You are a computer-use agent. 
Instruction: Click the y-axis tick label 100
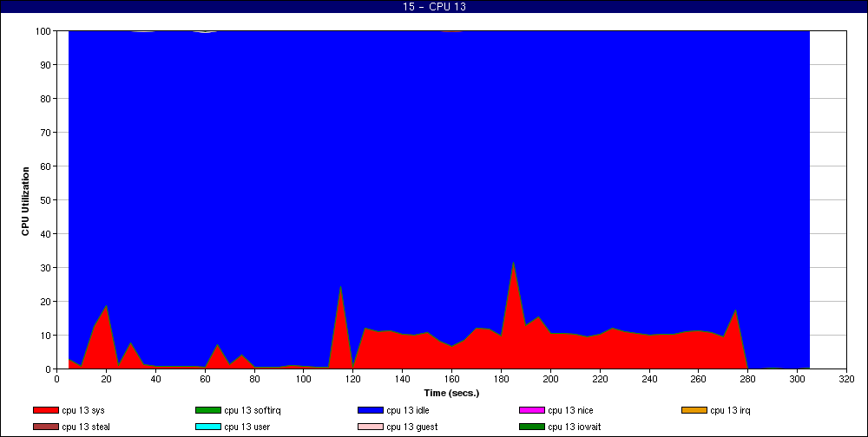point(43,31)
